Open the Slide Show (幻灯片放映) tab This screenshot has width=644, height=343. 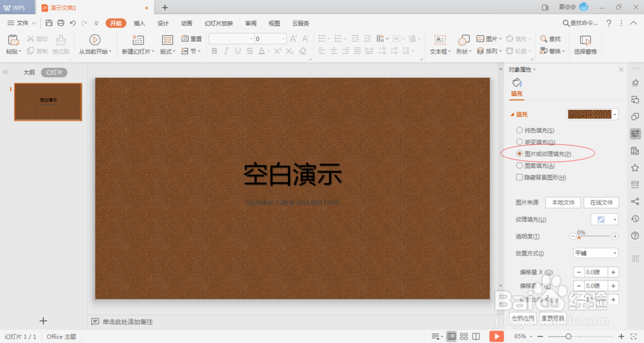(x=219, y=23)
